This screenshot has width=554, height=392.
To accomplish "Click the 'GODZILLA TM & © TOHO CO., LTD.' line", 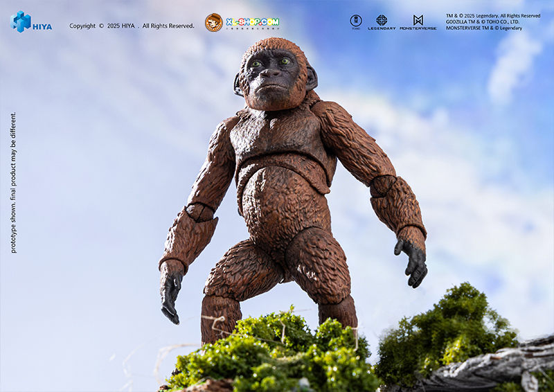I will tap(483, 21).
